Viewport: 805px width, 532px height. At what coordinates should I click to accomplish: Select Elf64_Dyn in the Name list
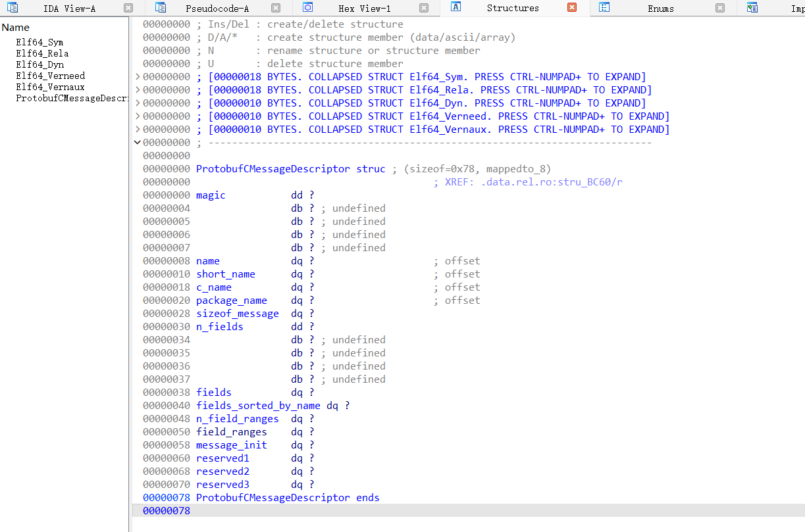(x=40, y=64)
